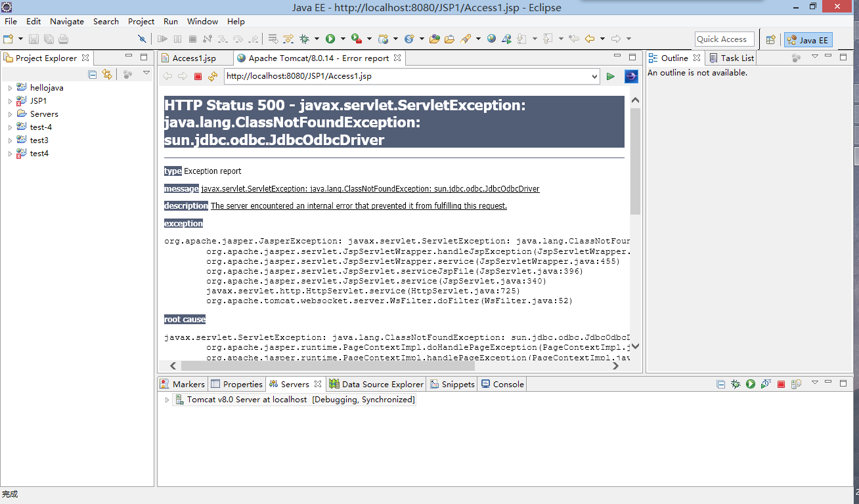Toggle Link with Editor in Project Explorer
The width and height of the screenshot is (859, 504).
tap(107, 74)
